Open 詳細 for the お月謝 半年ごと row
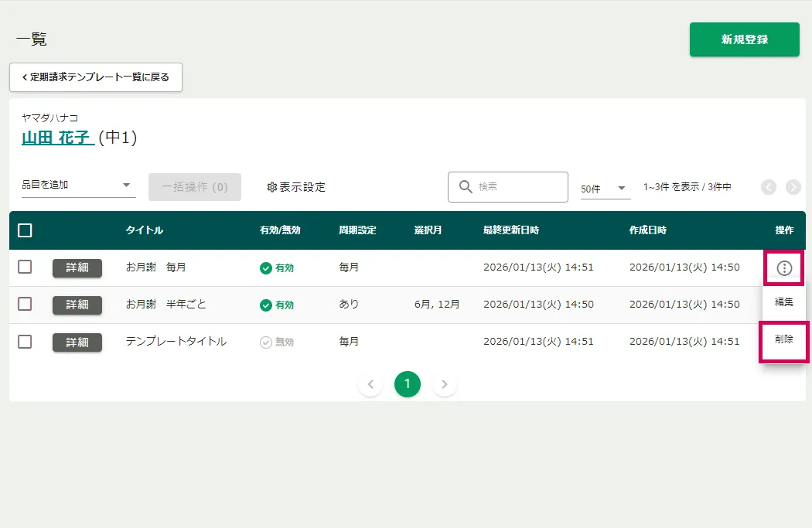812x528 pixels. (x=77, y=305)
